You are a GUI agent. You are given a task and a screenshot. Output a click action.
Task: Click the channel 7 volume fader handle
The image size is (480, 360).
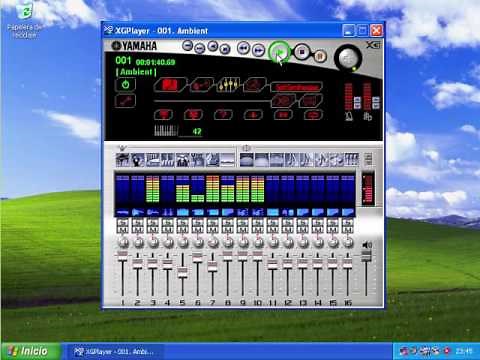[x=212, y=267]
